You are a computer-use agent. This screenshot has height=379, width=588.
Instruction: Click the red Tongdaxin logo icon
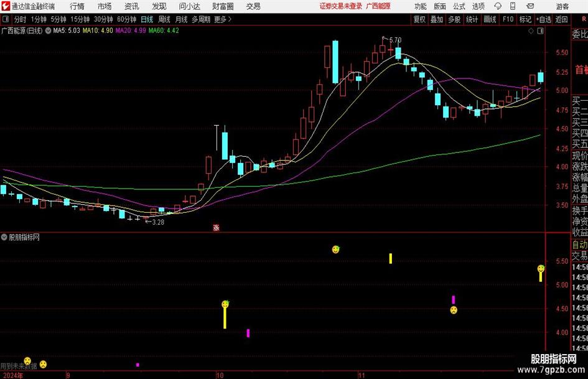[6, 6]
